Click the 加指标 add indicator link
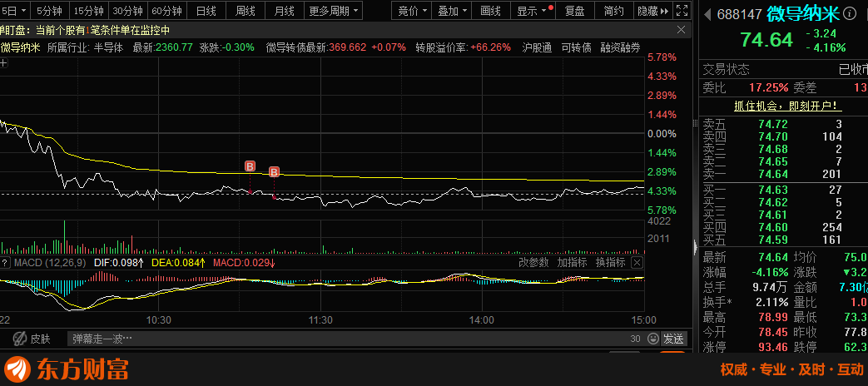Screen dimensions: 868x386 point(572,263)
